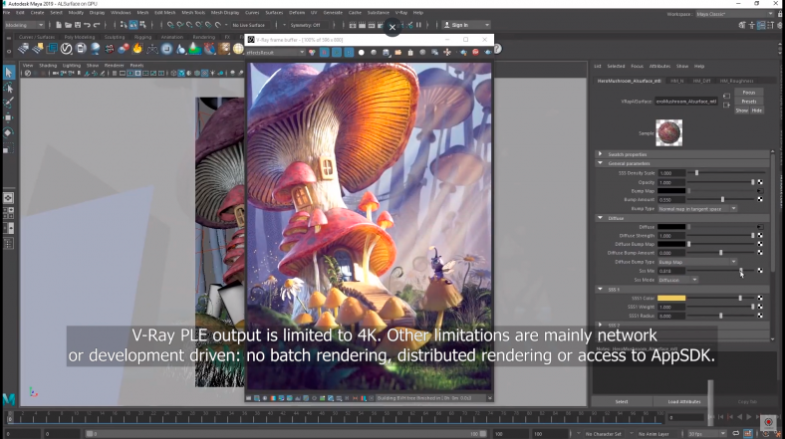Click the clear image bin icon in frame buffer
Viewport: 785px width, 439px height.
point(411,53)
